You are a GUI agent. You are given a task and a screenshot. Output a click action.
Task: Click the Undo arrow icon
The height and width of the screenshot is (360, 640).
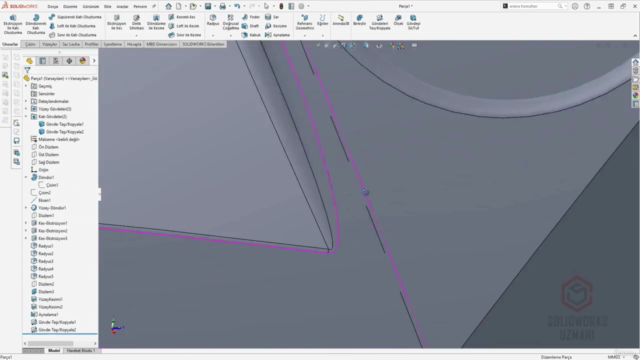pos(237,6)
